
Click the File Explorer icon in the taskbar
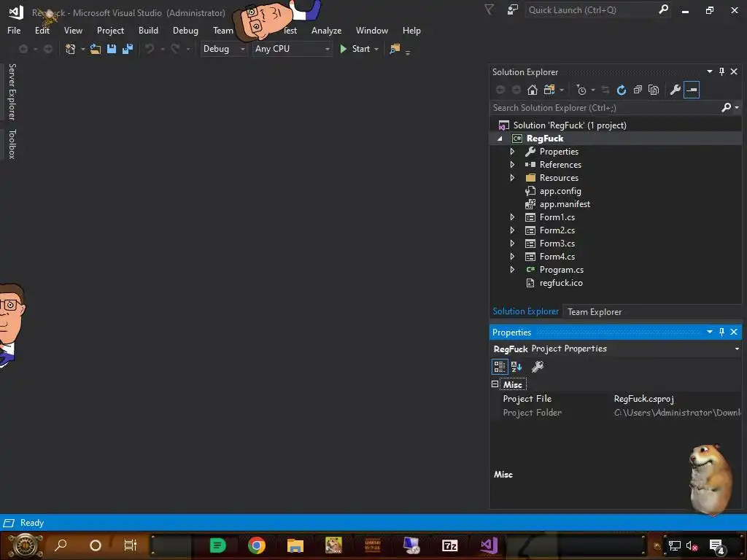(x=295, y=545)
